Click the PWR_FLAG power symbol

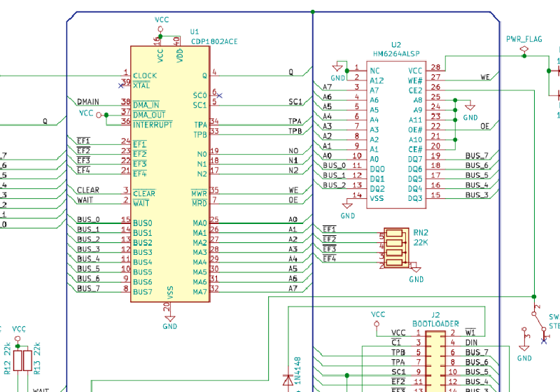pyautogui.click(x=524, y=55)
